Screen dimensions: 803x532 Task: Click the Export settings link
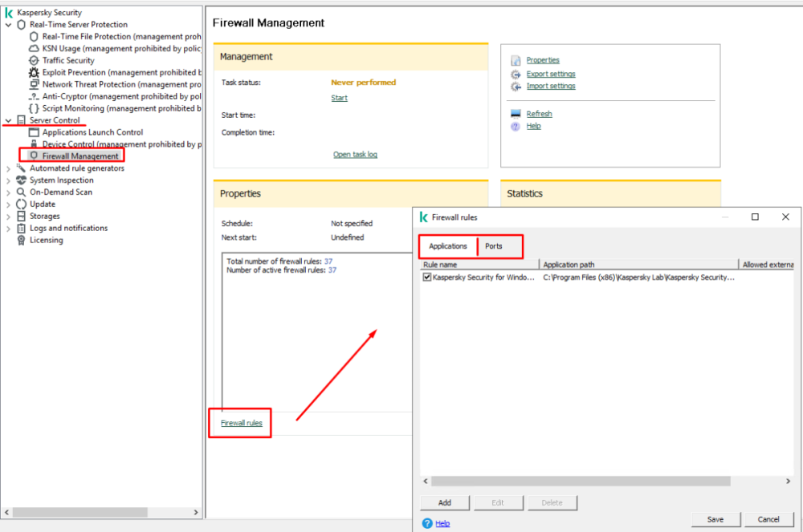pos(551,74)
